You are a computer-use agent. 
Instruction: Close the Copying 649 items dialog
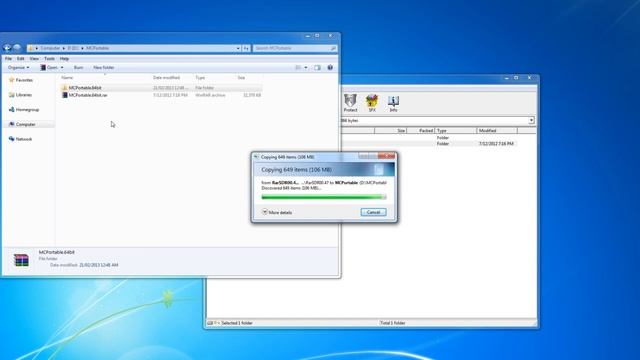tap(387, 156)
